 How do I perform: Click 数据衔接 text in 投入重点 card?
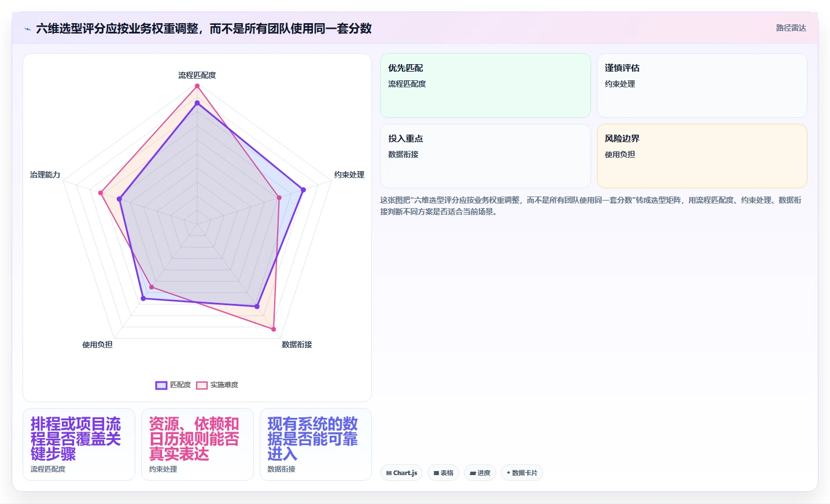(x=403, y=154)
